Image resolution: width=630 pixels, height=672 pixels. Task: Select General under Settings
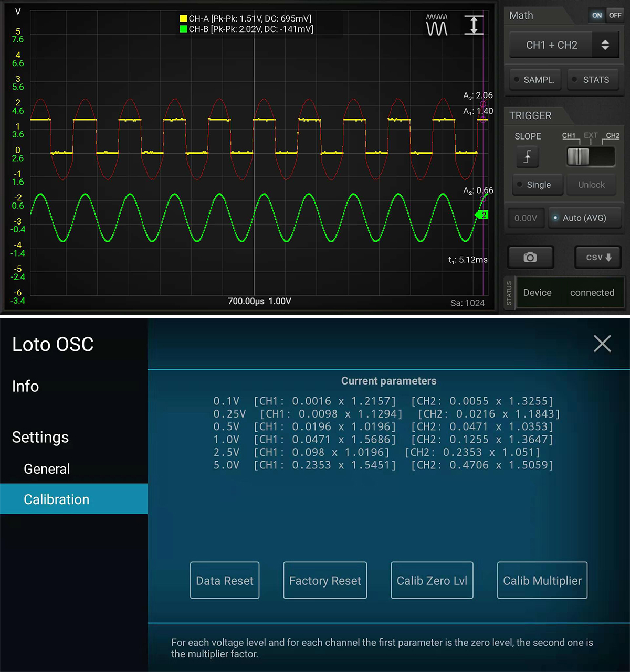point(47,468)
